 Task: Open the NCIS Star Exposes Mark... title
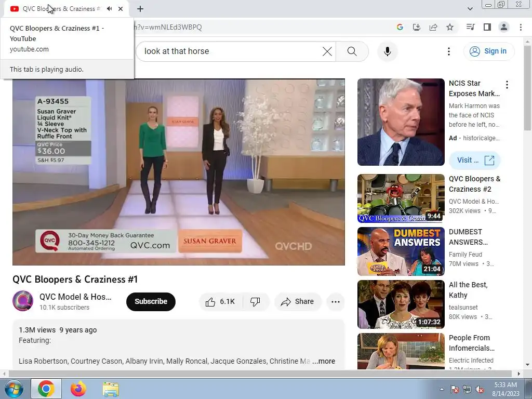click(x=474, y=88)
